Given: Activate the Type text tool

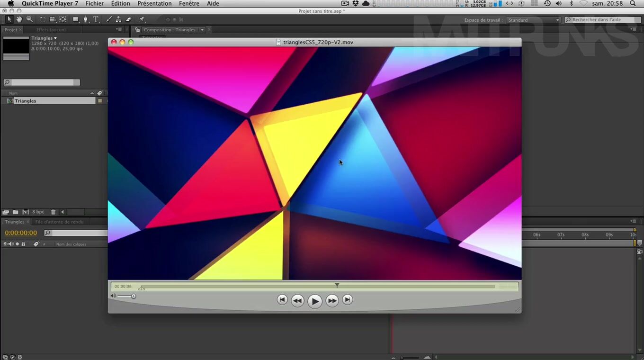Looking at the screenshot, I should pos(96,19).
